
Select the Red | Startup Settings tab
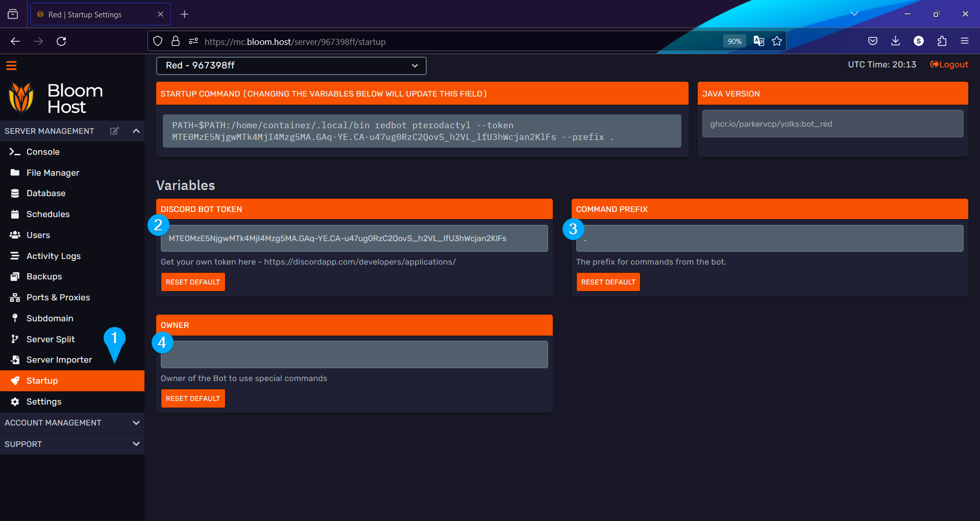(x=101, y=14)
